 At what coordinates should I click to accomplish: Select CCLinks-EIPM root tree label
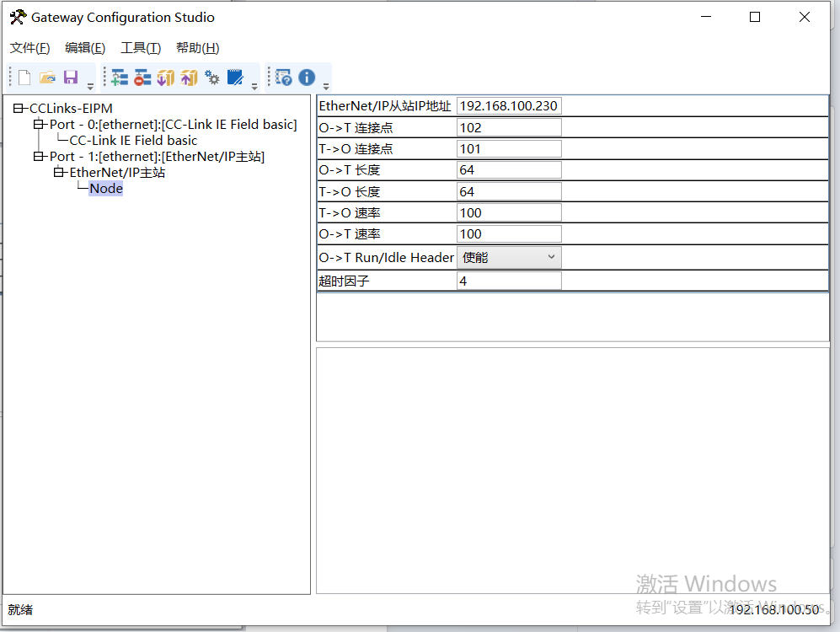pyautogui.click(x=71, y=108)
